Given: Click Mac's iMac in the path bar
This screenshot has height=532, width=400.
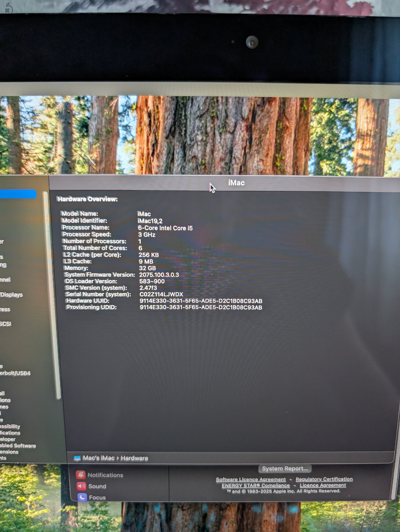Looking at the screenshot, I should pyautogui.click(x=98, y=458).
